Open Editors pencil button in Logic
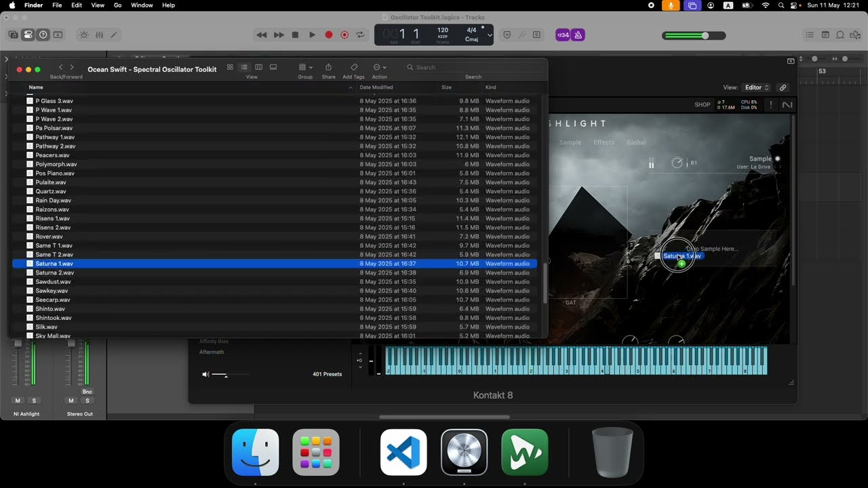868x488 pixels. (x=113, y=35)
